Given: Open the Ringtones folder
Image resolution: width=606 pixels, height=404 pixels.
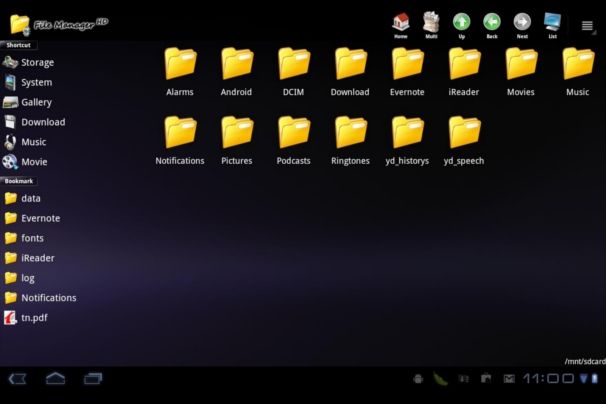Looking at the screenshot, I should [350, 141].
